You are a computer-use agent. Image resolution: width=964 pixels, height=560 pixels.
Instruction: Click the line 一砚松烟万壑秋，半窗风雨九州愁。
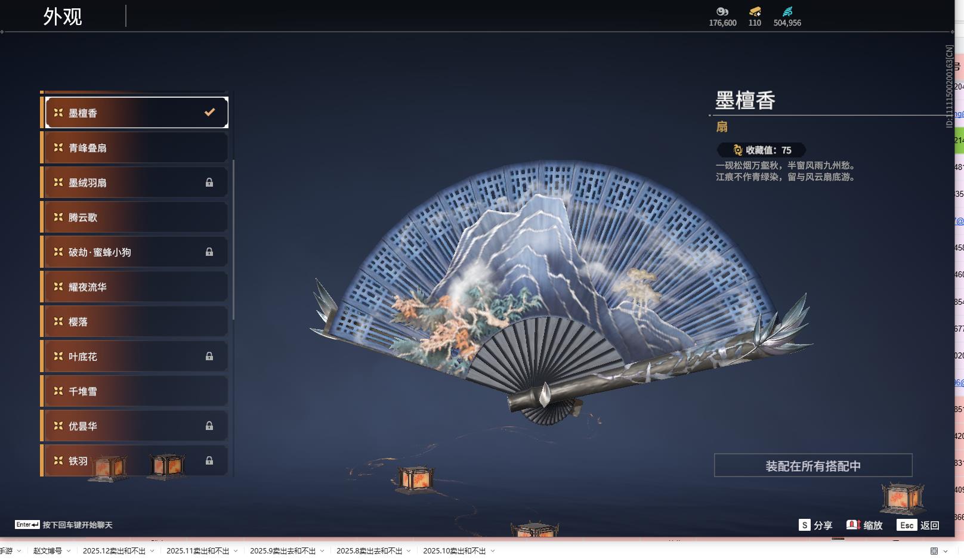(786, 165)
